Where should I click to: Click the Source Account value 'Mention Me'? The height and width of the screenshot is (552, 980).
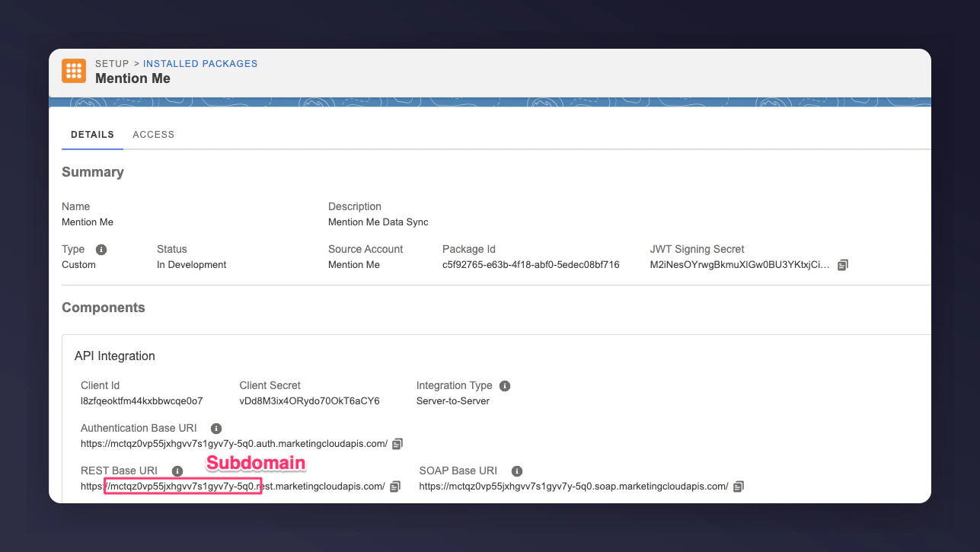coord(354,265)
